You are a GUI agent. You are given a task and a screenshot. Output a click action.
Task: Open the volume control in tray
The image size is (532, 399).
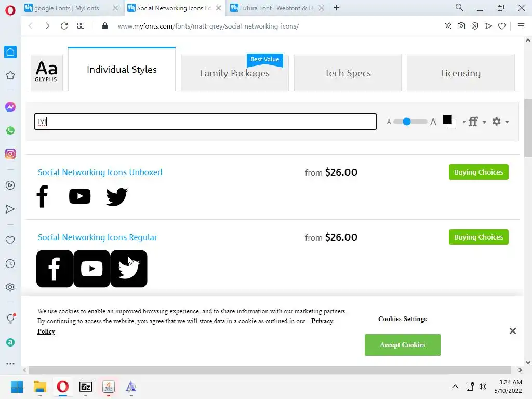[x=482, y=387]
